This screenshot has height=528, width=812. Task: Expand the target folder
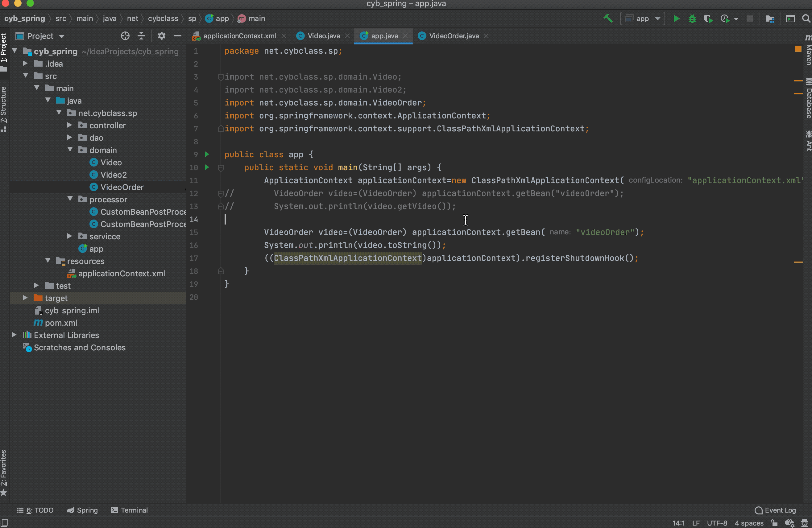click(x=25, y=298)
